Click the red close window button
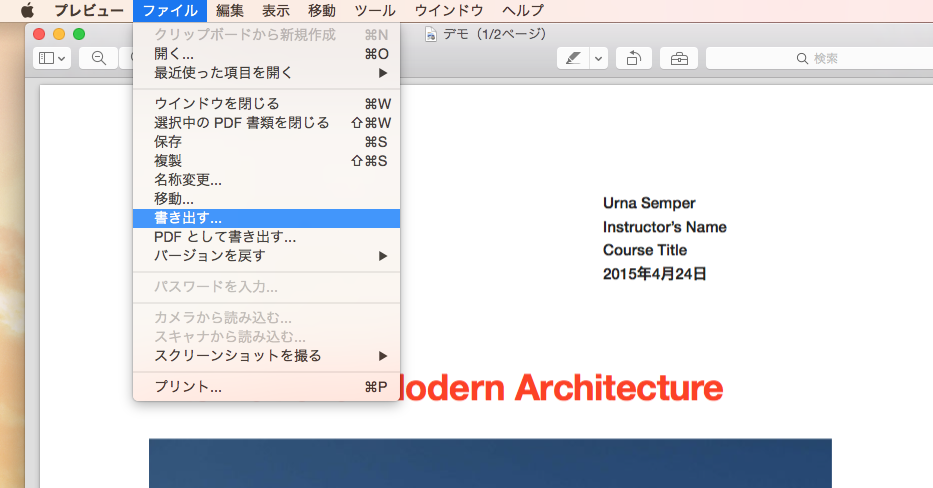Screen dimensions: 933x488 tap(39, 34)
